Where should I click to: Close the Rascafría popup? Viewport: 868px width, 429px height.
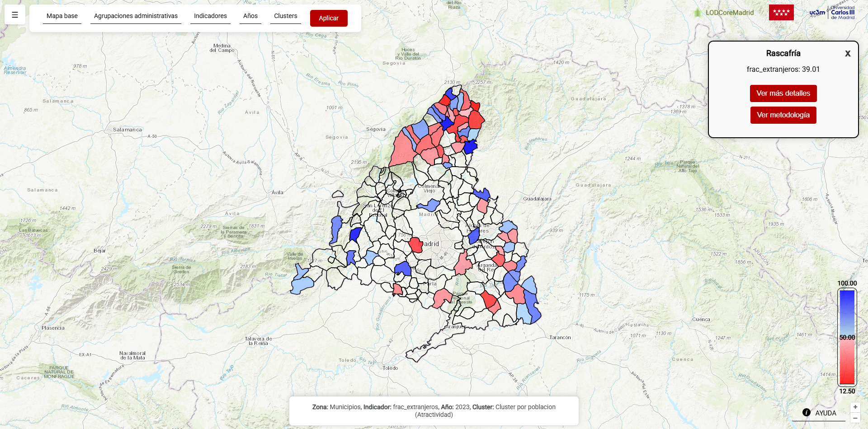click(848, 53)
